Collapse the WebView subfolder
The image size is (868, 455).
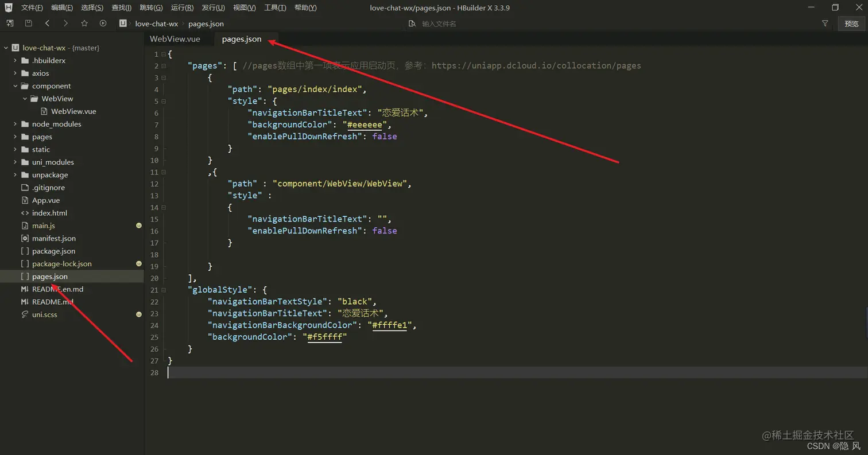25,99
